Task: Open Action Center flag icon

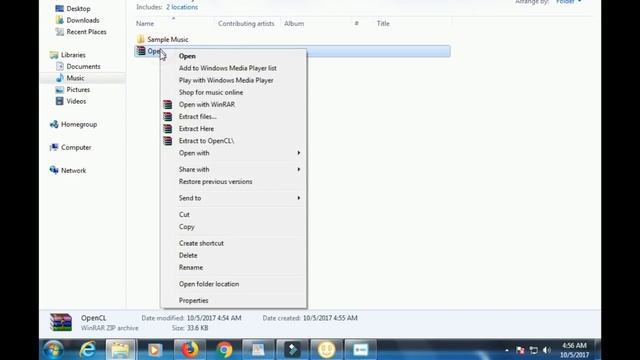Action: pyautogui.click(x=520, y=350)
